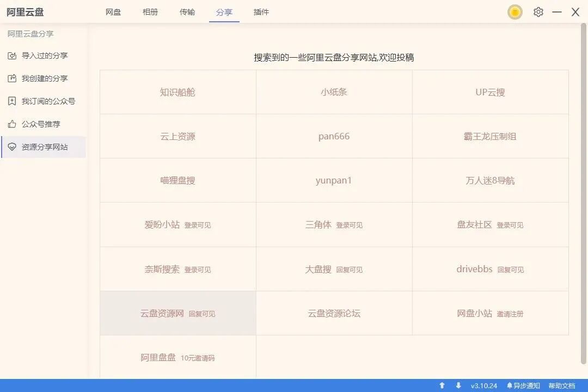Open the 网盘小站 site cell
The image size is (588, 392).
coord(491,313)
